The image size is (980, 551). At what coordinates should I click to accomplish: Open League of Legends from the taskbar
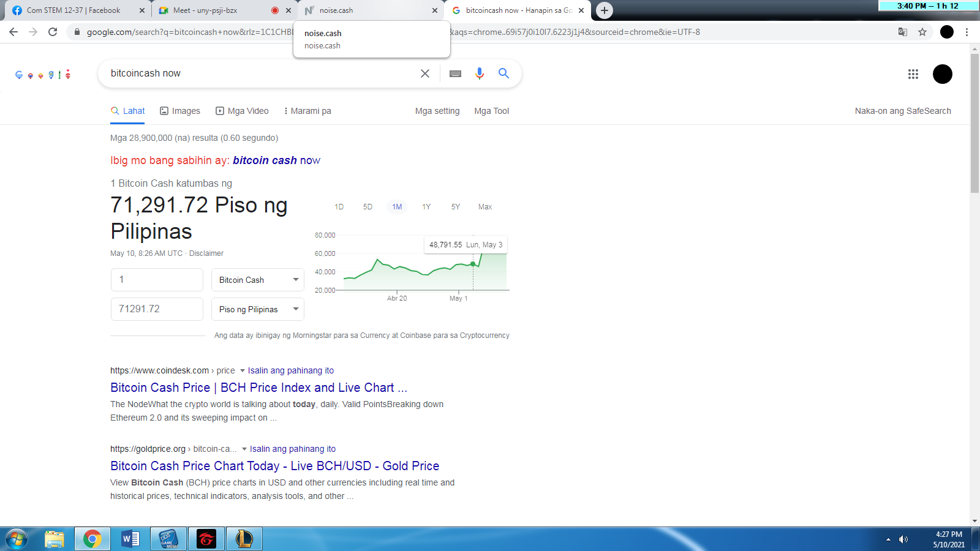(x=244, y=539)
